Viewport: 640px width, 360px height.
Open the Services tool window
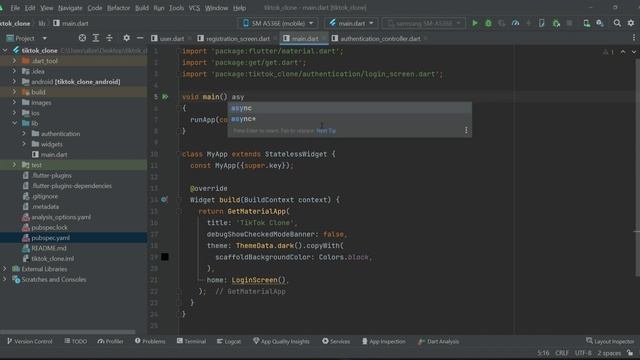click(x=336, y=341)
